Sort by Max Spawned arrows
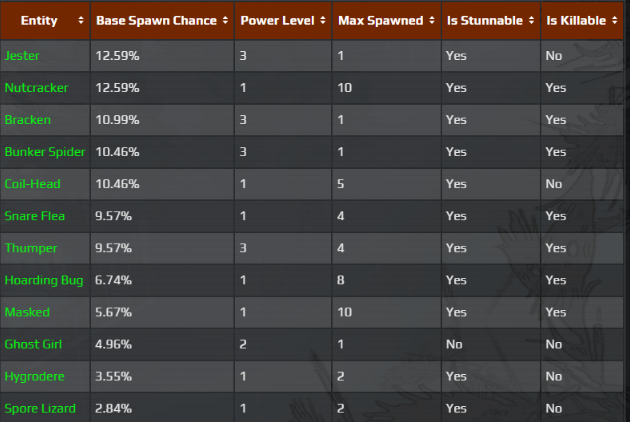The height and width of the screenshot is (422, 630). pyautogui.click(x=430, y=20)
